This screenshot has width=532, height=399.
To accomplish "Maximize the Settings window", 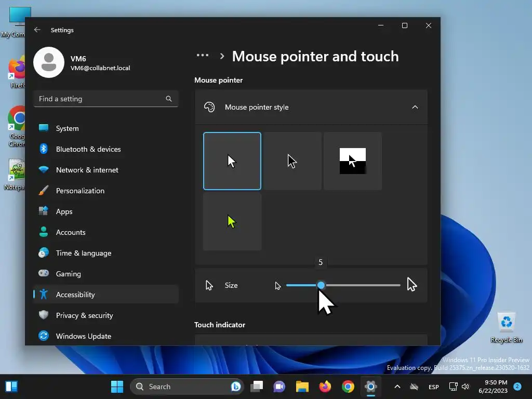I will [x=404, y=25].
